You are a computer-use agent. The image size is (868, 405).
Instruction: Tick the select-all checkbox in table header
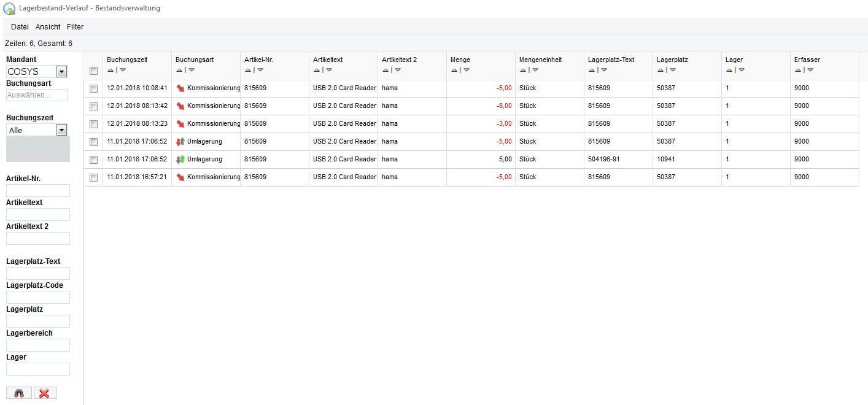tap(93, 71)
